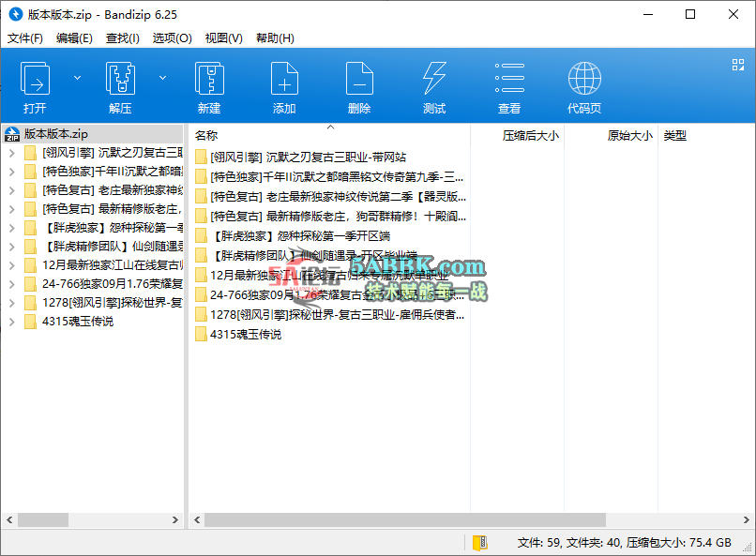Select 4315魂玉传说 folder in file list
Viewport: 756px width, 556px height.
coord(246,335)
